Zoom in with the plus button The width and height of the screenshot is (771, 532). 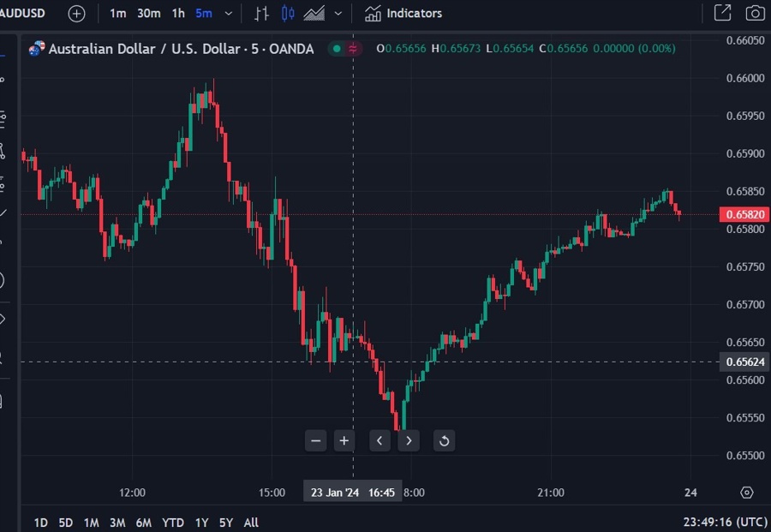pos(344,440)
